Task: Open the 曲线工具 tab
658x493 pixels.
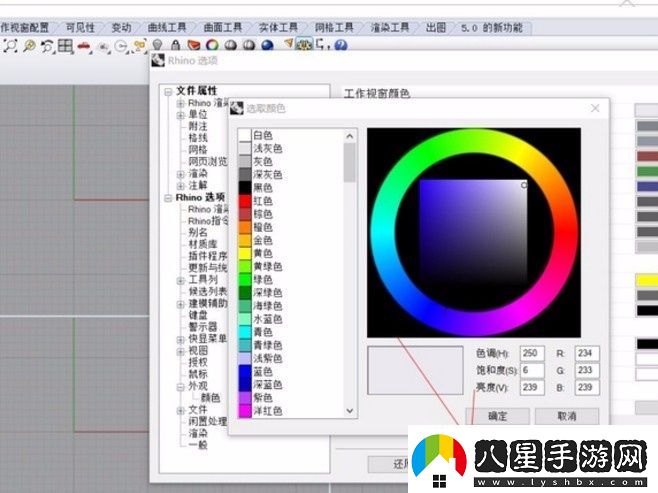Action: 167,28
